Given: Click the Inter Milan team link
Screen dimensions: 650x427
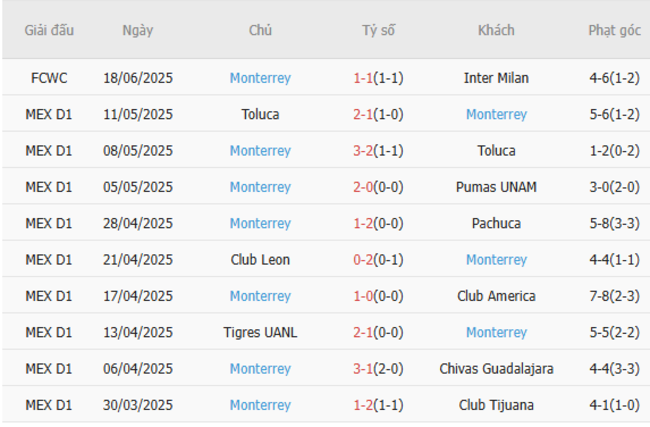Looking at the screenshot, I should tap(496, 78).
